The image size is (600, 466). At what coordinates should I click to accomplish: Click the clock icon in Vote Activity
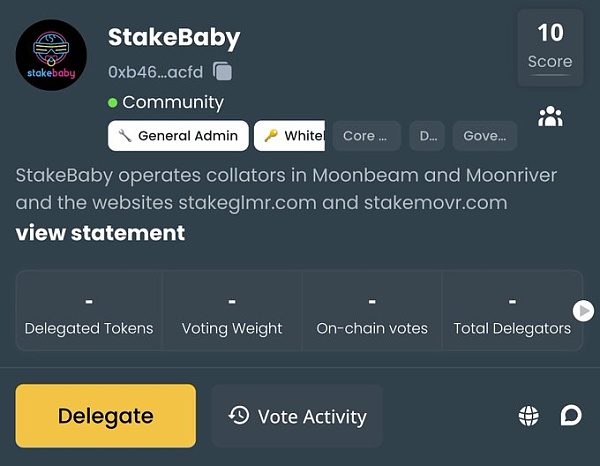239,415
